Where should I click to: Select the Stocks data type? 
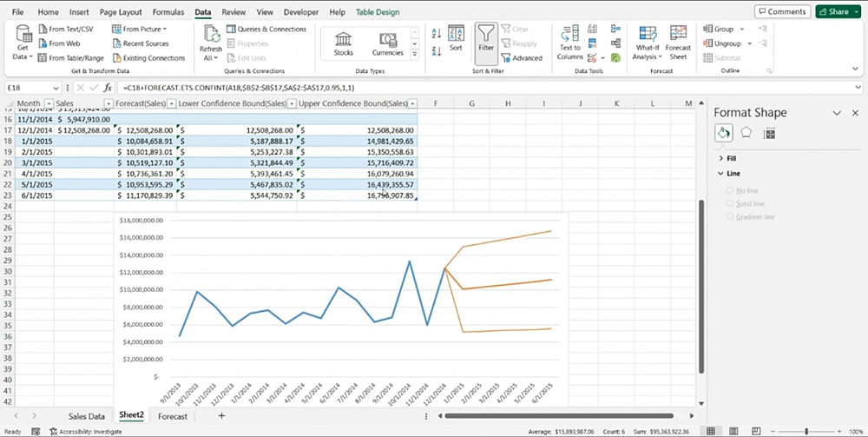coord(344,43)
